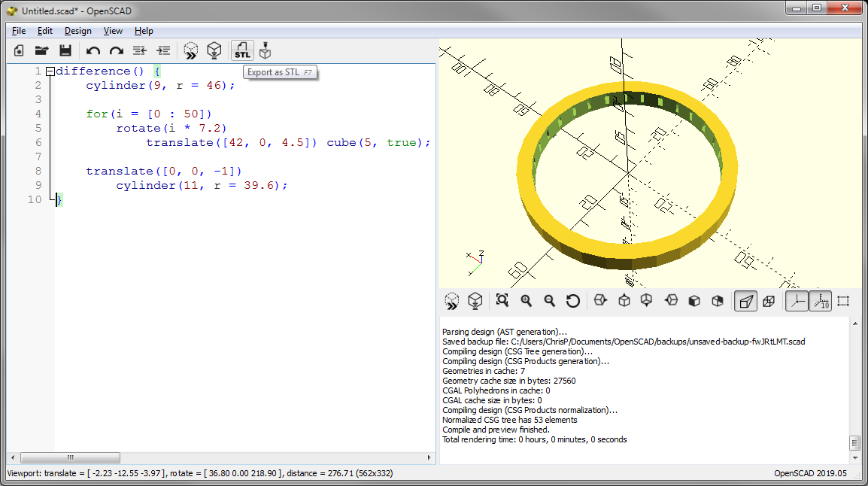Open the File menu
868x486 pixels.
click(x=19, y=31)
